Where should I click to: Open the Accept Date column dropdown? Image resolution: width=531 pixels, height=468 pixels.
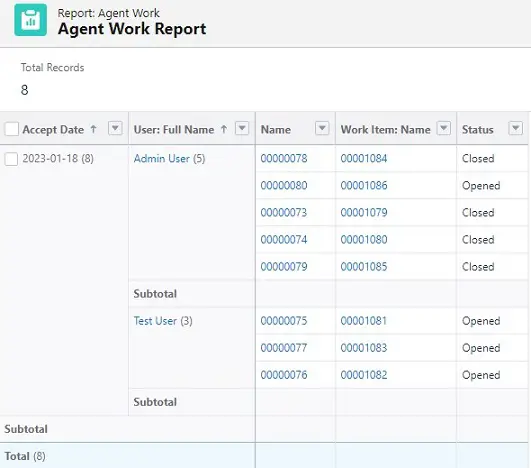(x=115, y=128)
